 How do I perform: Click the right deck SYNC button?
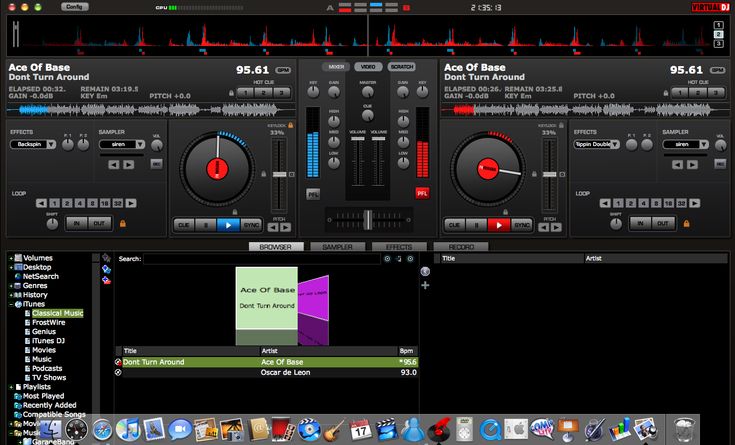522,225
